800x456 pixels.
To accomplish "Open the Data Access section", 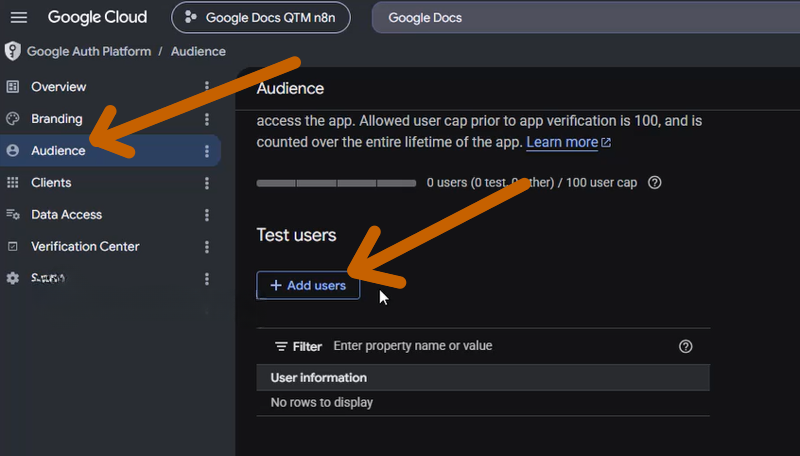I will tap(66, 215).
